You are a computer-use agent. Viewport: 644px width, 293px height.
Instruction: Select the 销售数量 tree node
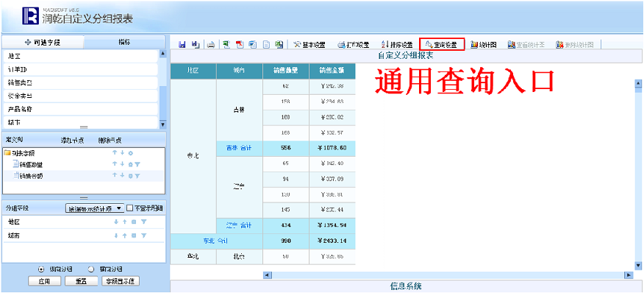pyautogui.click(x=31, y=165)
